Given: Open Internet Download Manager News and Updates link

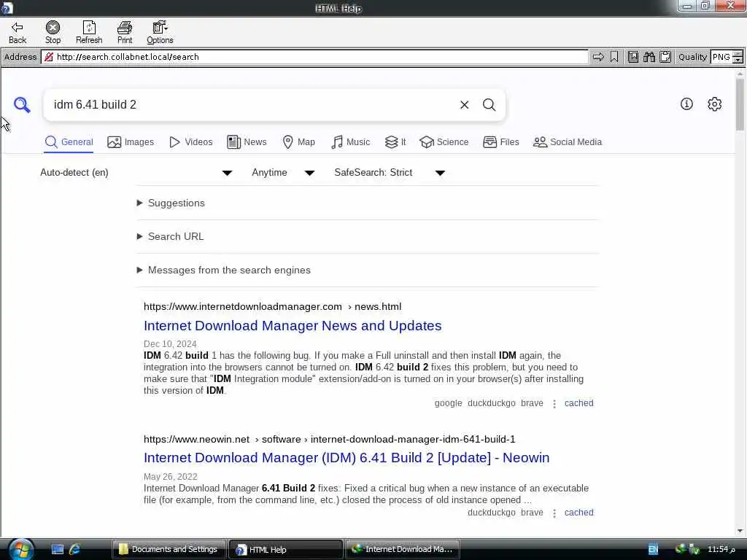Looking at the screenshot, I should coord(293,326).
